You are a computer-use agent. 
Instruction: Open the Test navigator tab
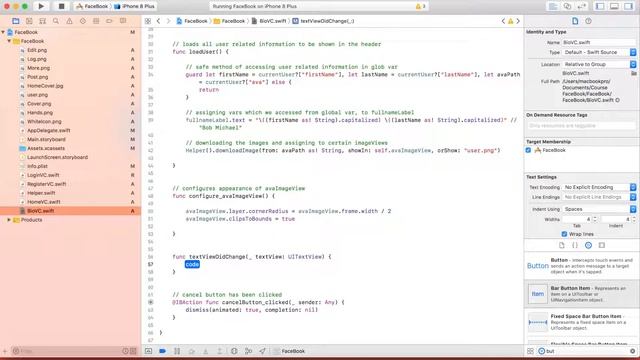click(83, 21)
